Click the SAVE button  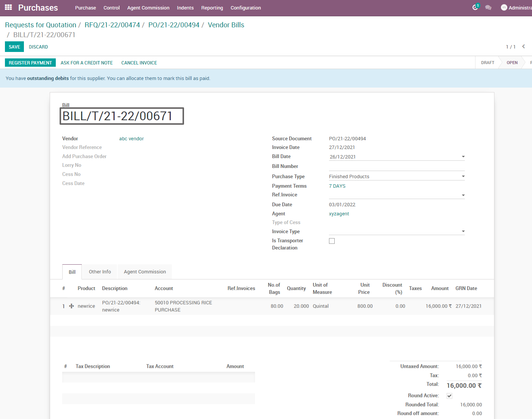pyautogui.click(x=14, y=47)
